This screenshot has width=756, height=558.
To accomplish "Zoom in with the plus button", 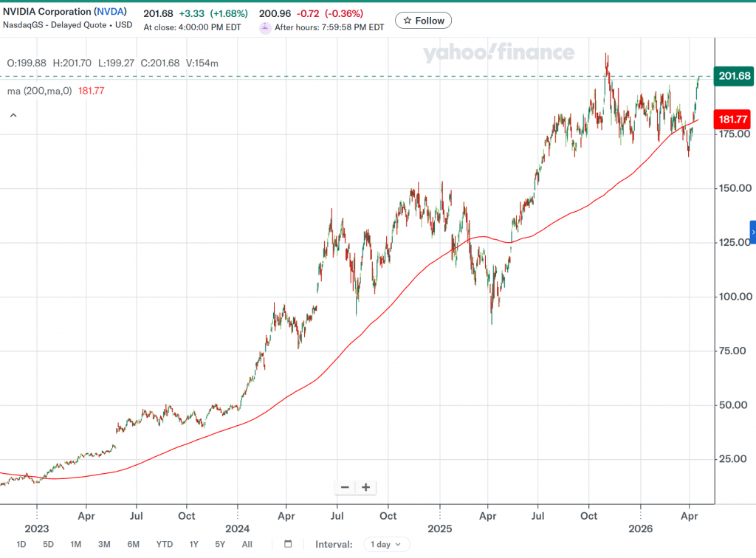I will pyautogui.click(x=365, y=487).
